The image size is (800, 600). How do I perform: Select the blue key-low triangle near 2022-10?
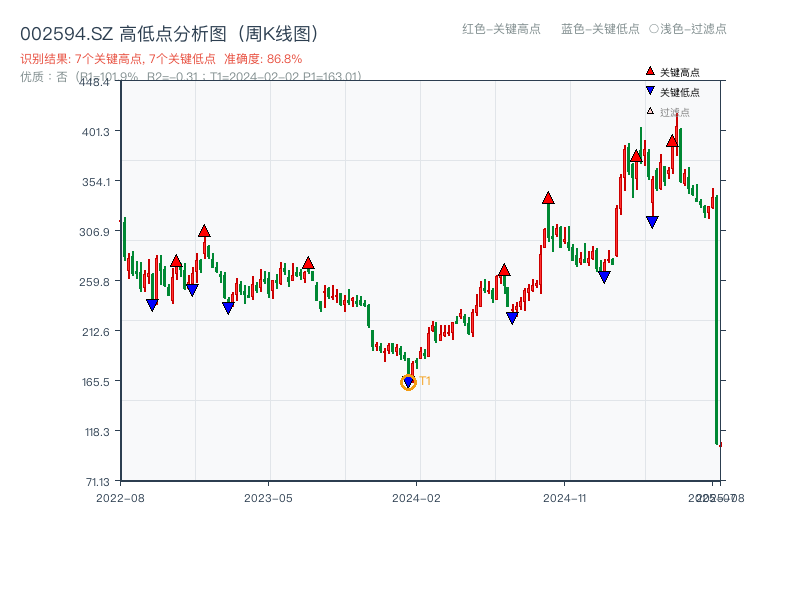coord(152,305)
